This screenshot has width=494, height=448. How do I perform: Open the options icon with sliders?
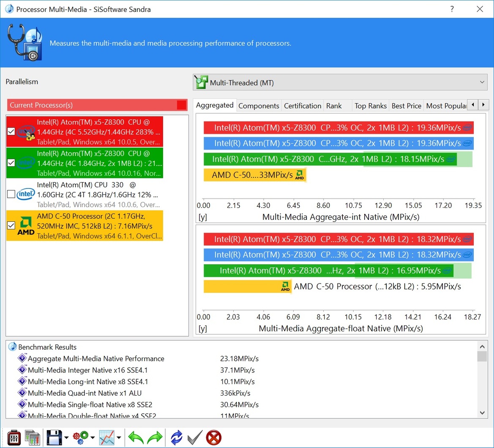[14, 437]
